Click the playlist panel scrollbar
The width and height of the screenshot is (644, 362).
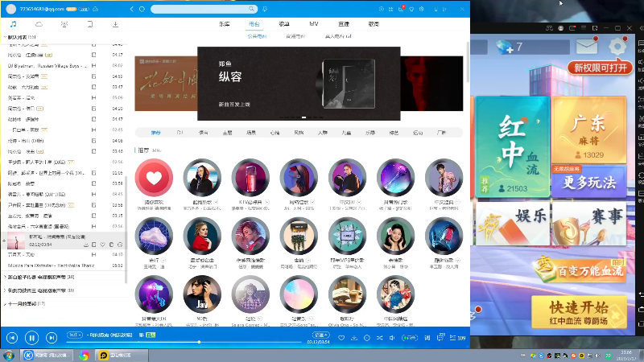point(126,230)
